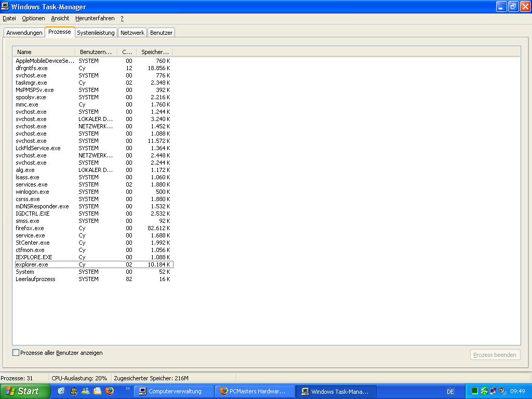Click the second system tray icon
The image size is (532, 399).
pos(484,391)
